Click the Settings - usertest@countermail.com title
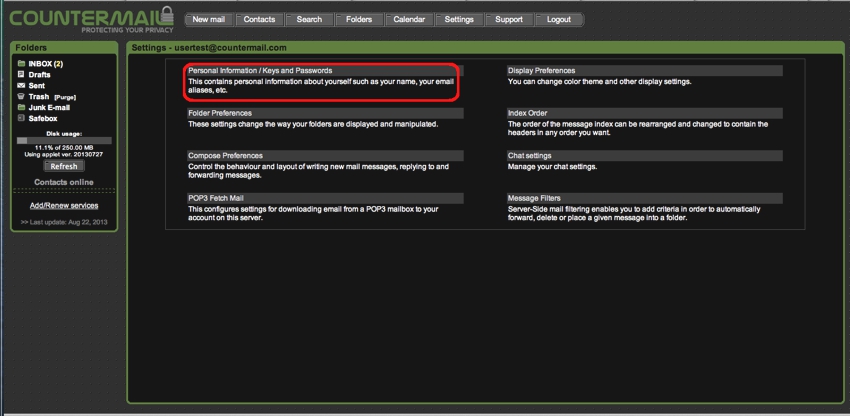The width and height of the screenshot is (850, 416). click(209, 48)
